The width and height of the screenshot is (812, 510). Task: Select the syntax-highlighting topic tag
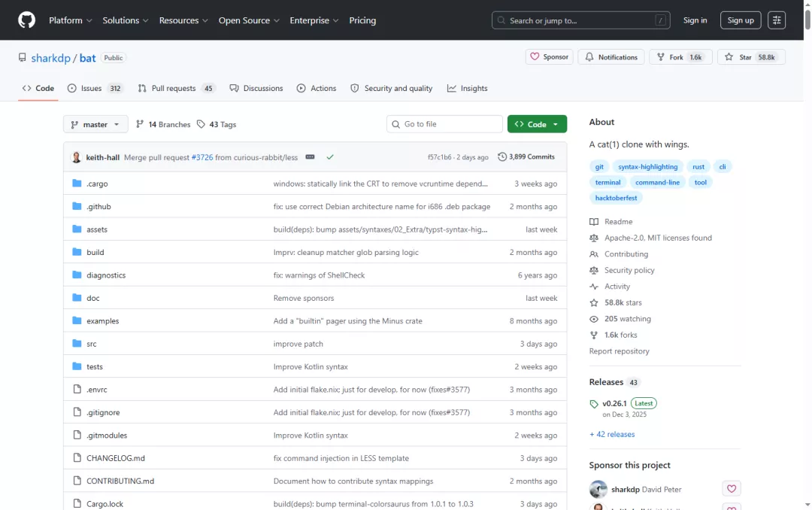point(647,166)
